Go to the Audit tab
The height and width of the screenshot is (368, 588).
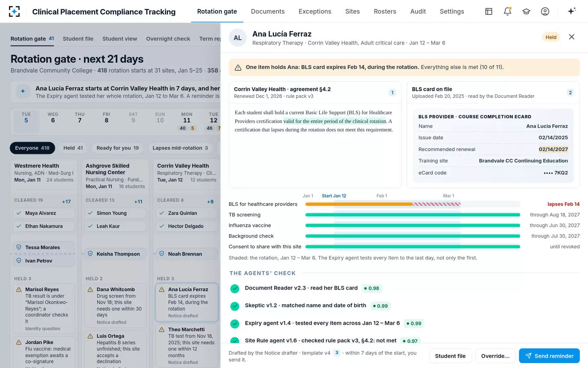click(418, 11)
